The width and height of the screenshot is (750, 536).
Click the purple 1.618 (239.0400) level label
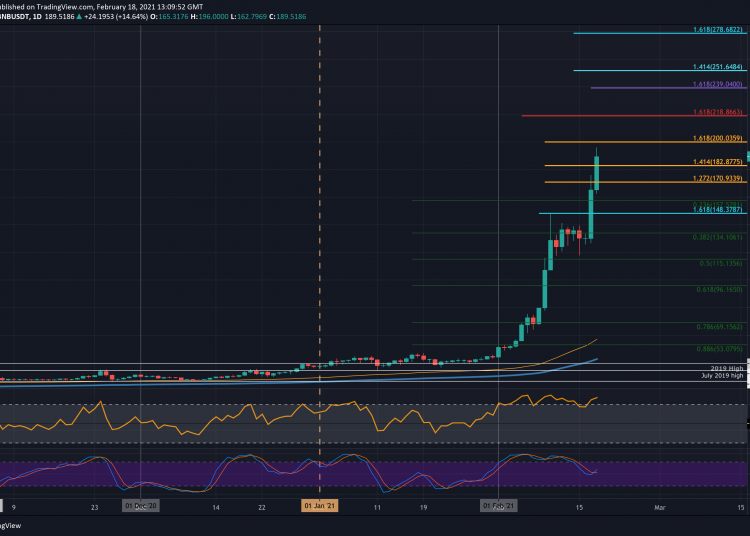click(718, 85)
